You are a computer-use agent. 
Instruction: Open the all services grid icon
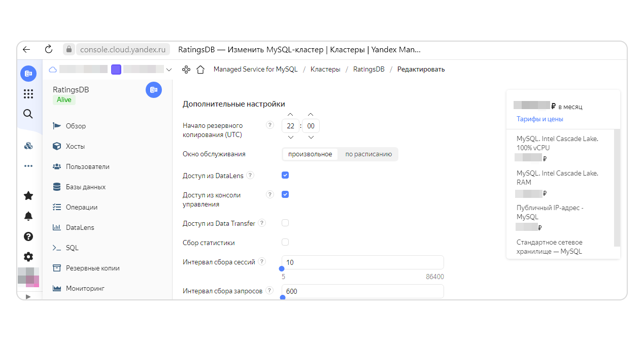click(x=28, y=94)
